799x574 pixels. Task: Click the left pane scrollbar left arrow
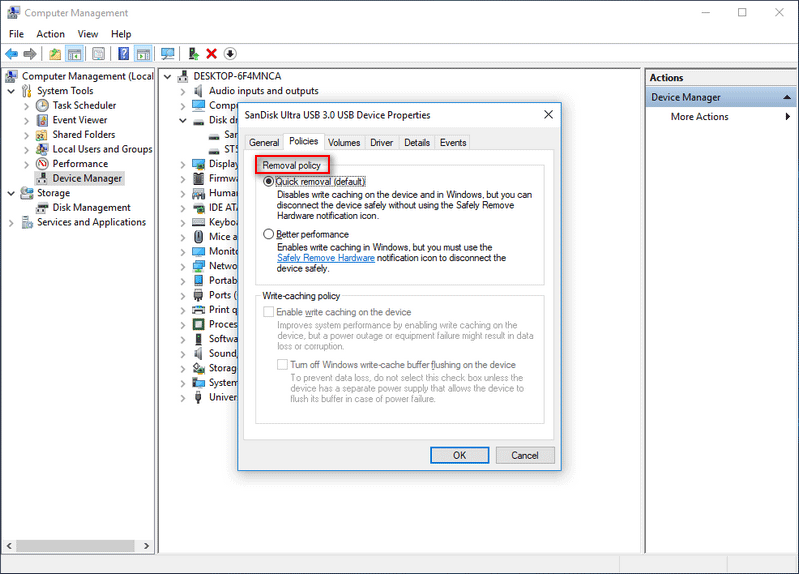point(9,546)
